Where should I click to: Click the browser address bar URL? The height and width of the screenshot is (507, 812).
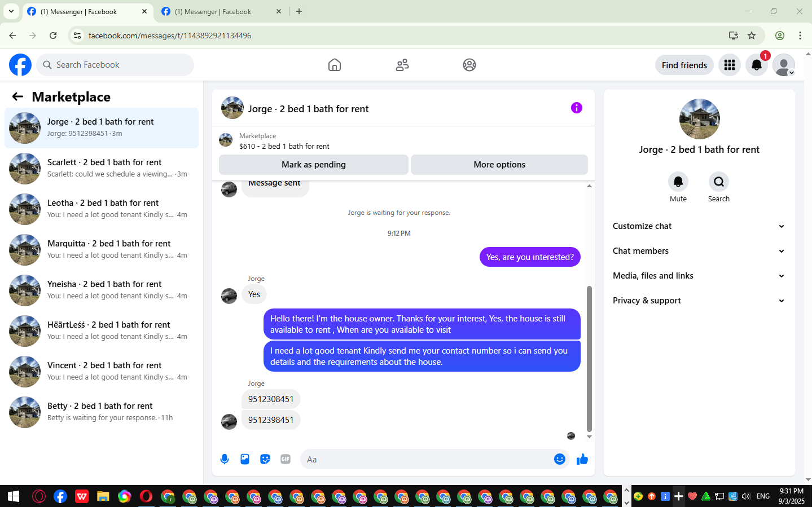click(170, 36)
